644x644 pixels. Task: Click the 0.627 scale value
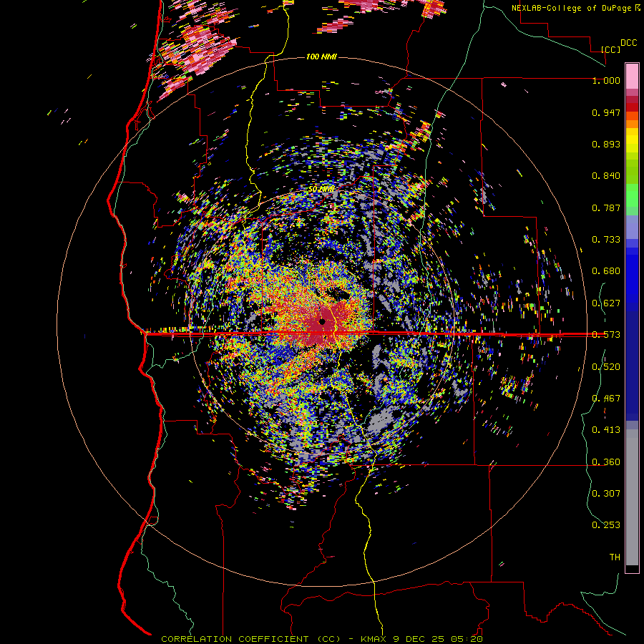point(606,303)
